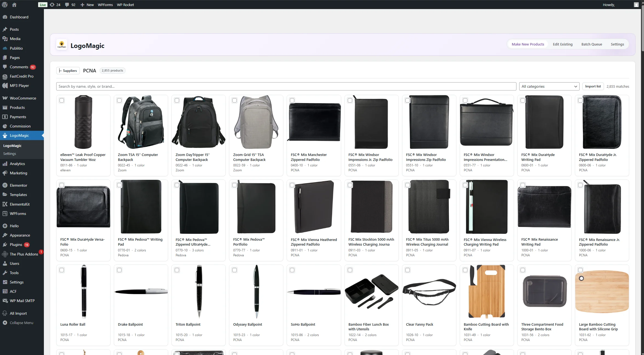
Task: Click the Plugins plug icon
Action: coord(5,245)
